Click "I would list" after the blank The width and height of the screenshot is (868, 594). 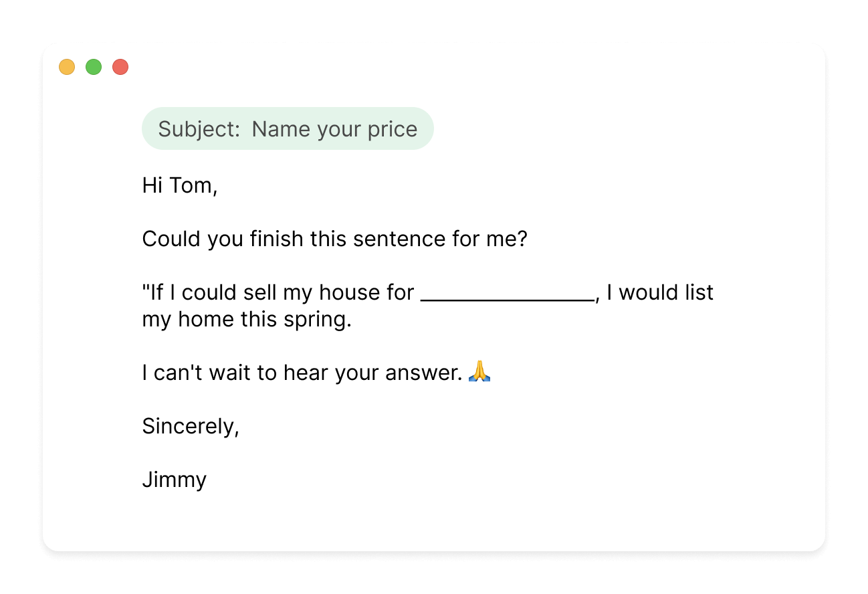(x=660, y=292)
